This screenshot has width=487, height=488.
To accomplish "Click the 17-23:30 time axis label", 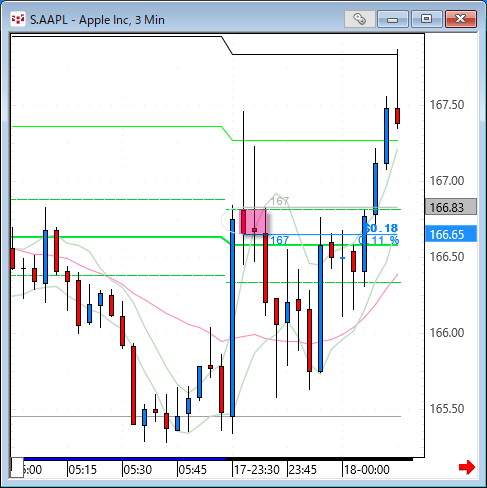I will (x=256, y=470).
